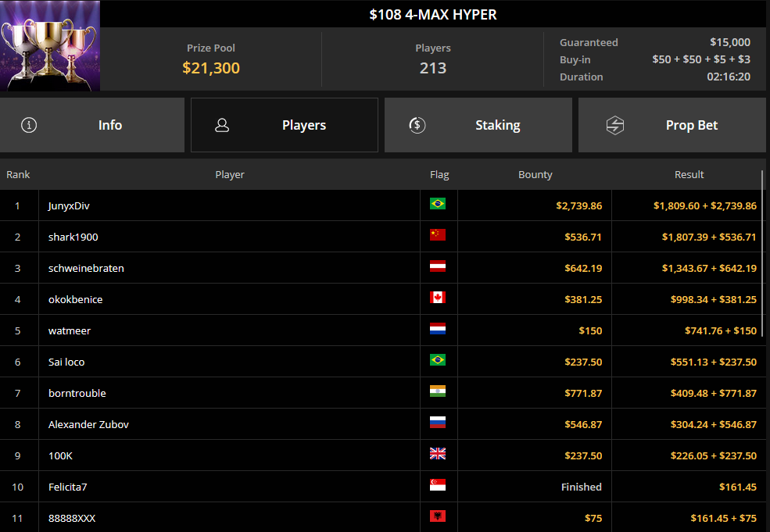Image resolution: width=770 pixels, height=532 pixels.
Task: Click JunyxDiv's Brazil flag
Action: (x=438, y=204)
